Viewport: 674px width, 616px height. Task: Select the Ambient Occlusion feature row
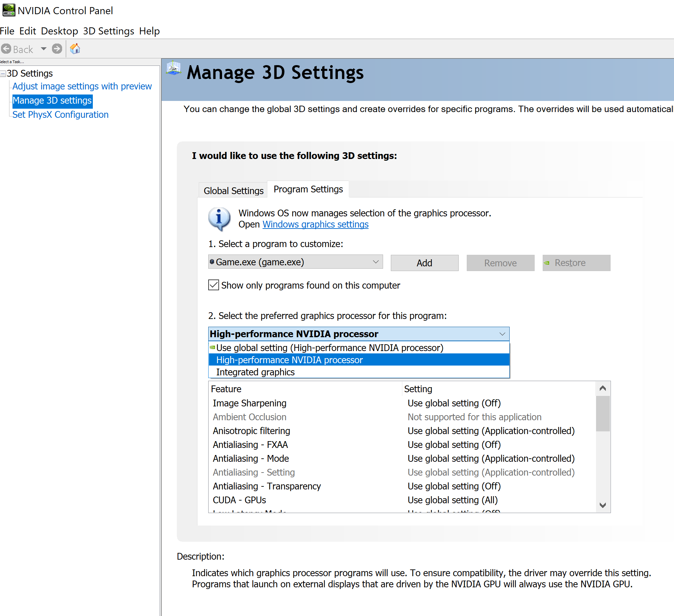(x=402, y=417)
